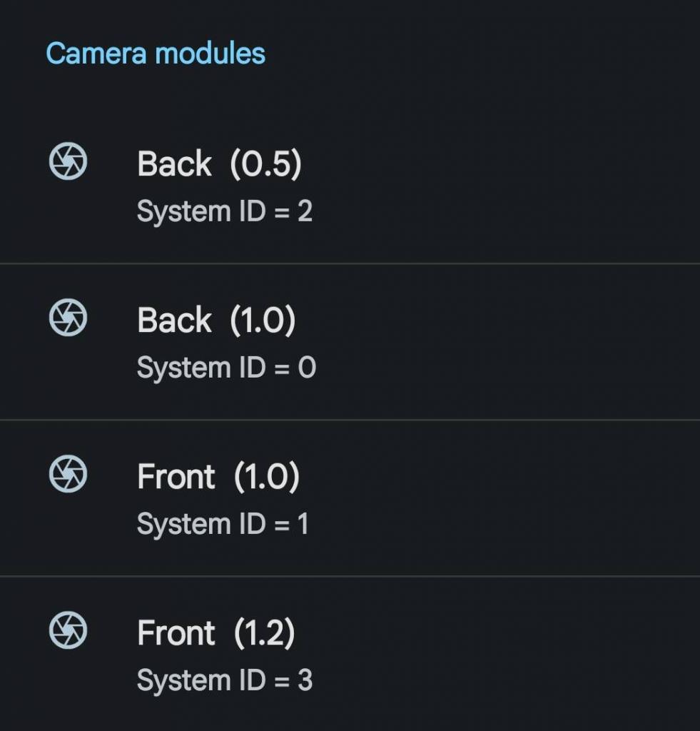The width and height of the screenshot is (700, 731).
Task: Click the (1.0) zoom value of Front camera
Action: pos(266,477)
